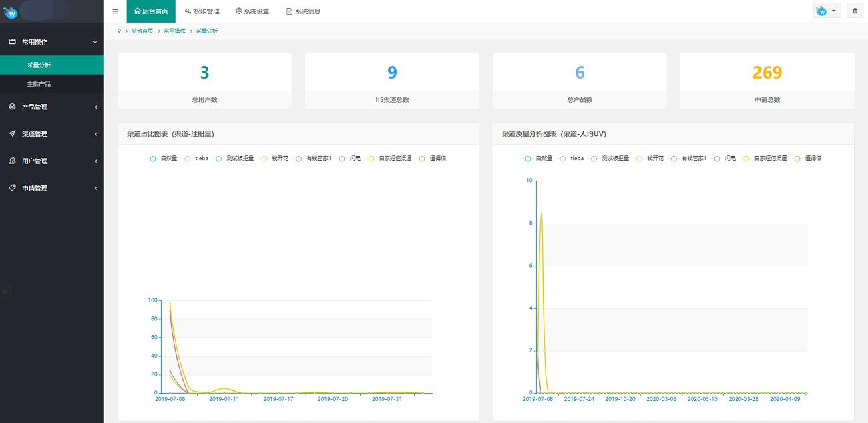Click the 2019-07-11 label on registration chart axis

pyautogui.click(x=224, y=399)
